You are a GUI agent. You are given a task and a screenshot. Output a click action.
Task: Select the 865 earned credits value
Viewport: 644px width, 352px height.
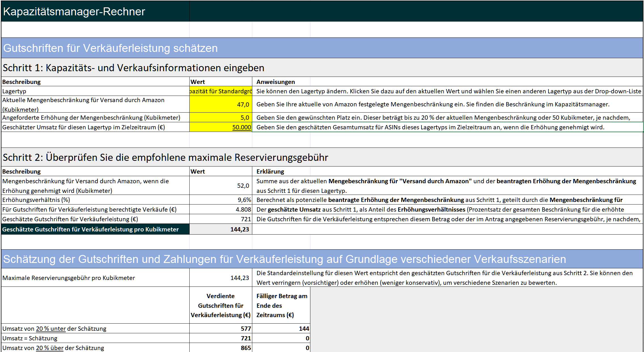(x=221, y=348)
